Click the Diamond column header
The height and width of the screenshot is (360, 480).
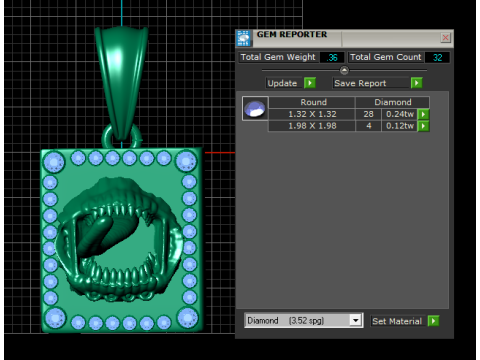pyautogui.click(x=393, y=102)
